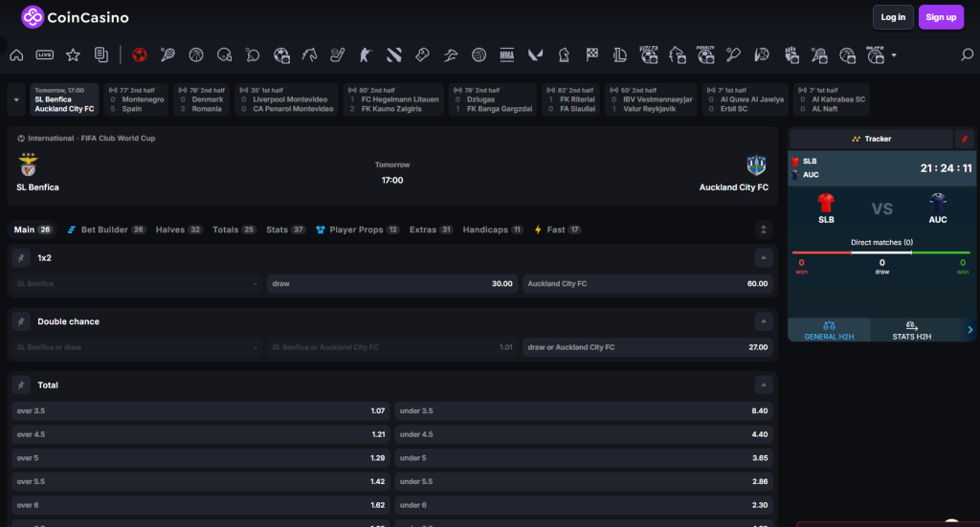Screen dimensions: 980x527
Task: Open the Bet Builder tab
Action: pyautogui.click(x=106, y=230)
